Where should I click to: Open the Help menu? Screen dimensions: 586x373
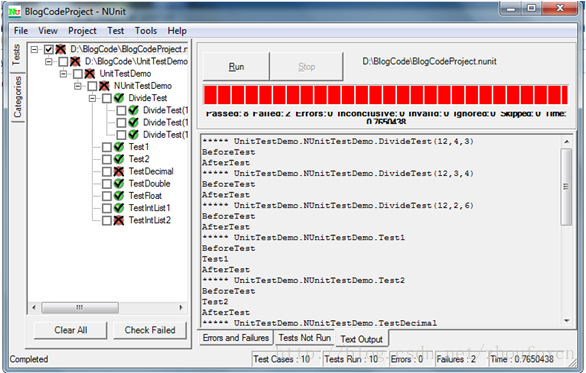(177, 31)
